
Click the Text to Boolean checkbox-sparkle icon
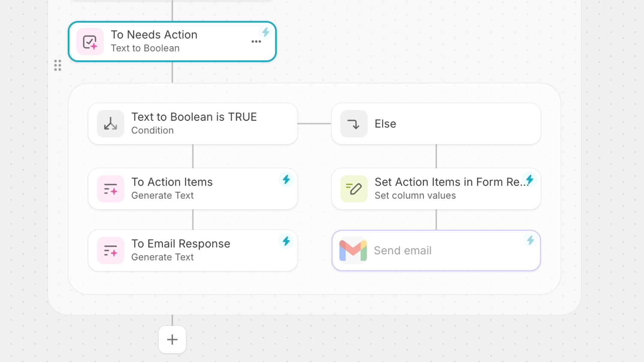click(90, 42)
